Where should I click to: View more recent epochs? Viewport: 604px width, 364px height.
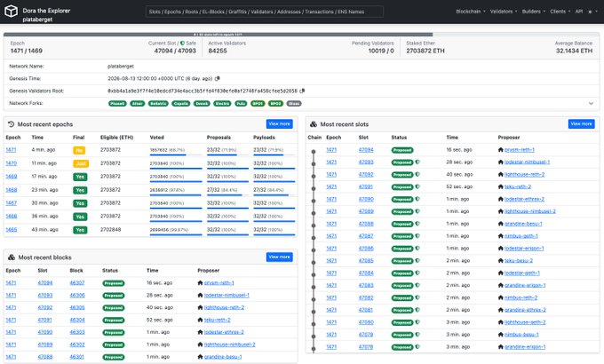(279, 123)
